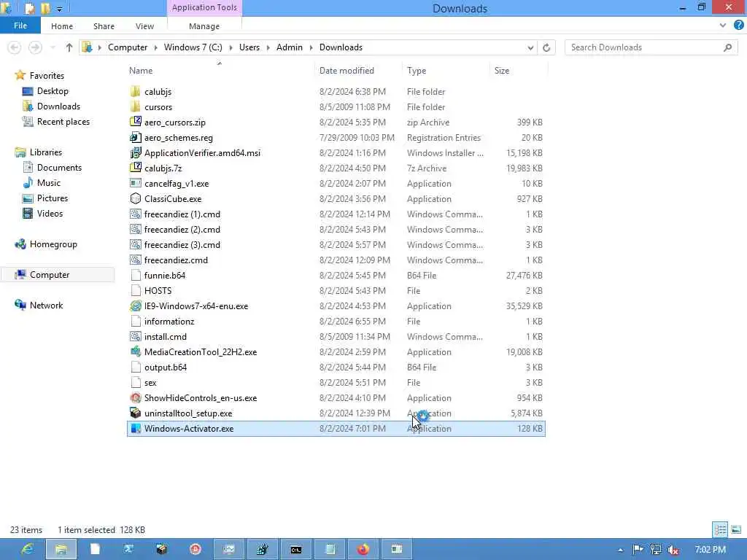The height and width of the screenshot is (560, 747).
Task: Select the ClassiCube.exe cube icon
Action: coord(136,198)
